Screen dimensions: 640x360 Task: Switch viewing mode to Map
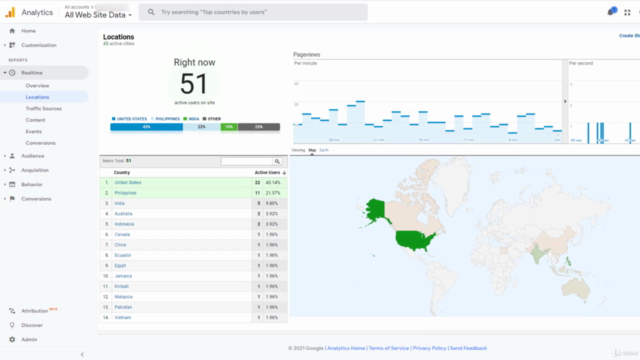(312, 150)
